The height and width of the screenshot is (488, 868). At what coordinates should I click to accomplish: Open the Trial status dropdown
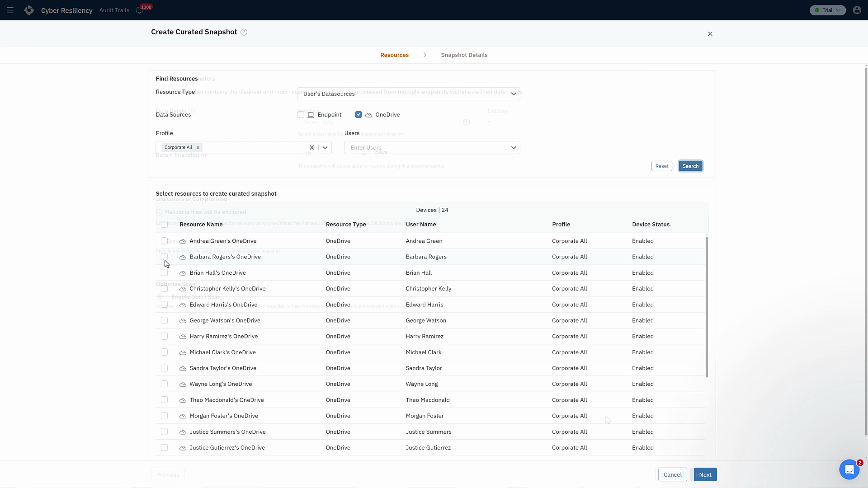pos(827,10)
